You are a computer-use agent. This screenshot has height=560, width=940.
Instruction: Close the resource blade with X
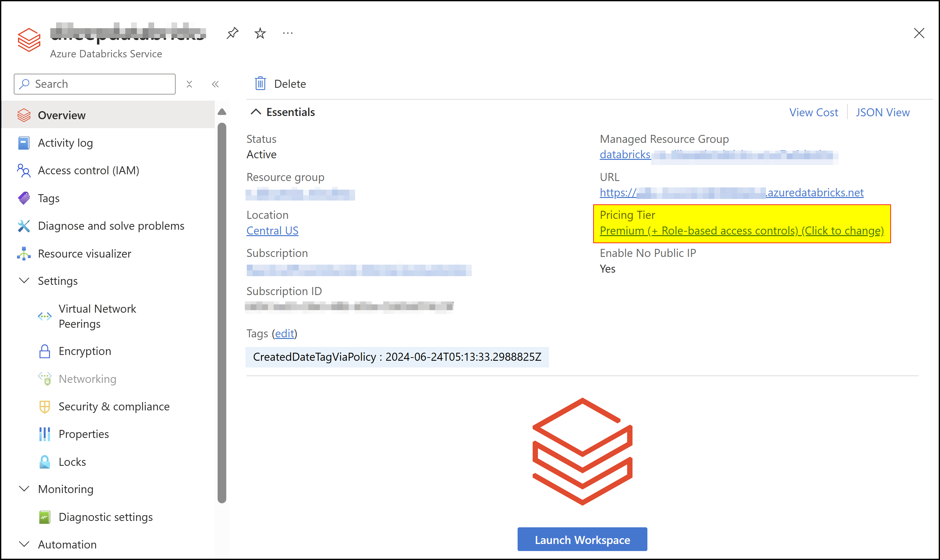[x=919, y=33]
